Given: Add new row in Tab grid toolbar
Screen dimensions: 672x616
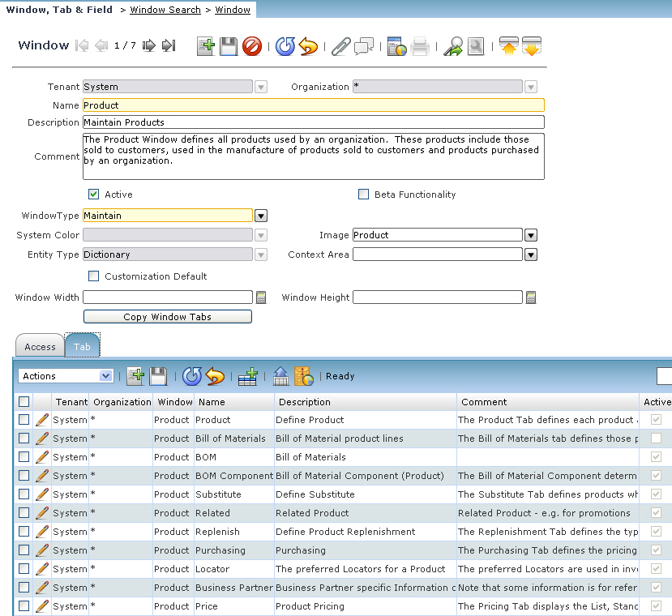Looking at the screenshot, I should 135,376.
